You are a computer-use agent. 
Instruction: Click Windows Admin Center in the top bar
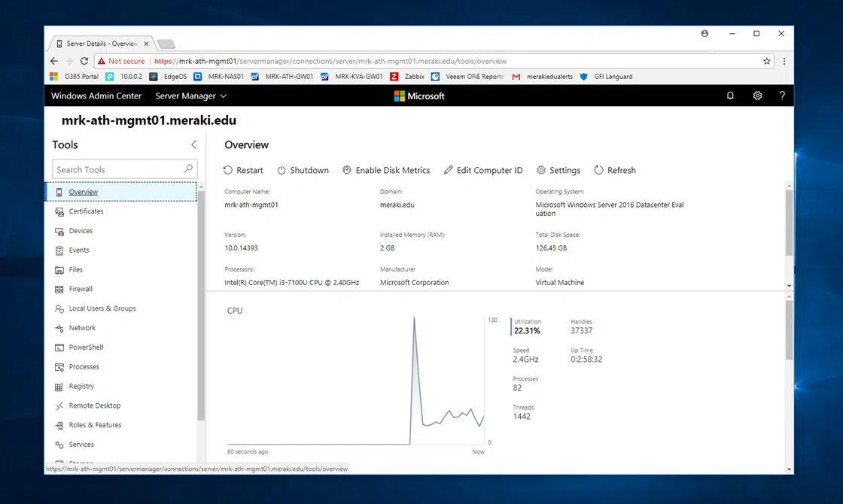pyautogui.click(x=96, y=96)
